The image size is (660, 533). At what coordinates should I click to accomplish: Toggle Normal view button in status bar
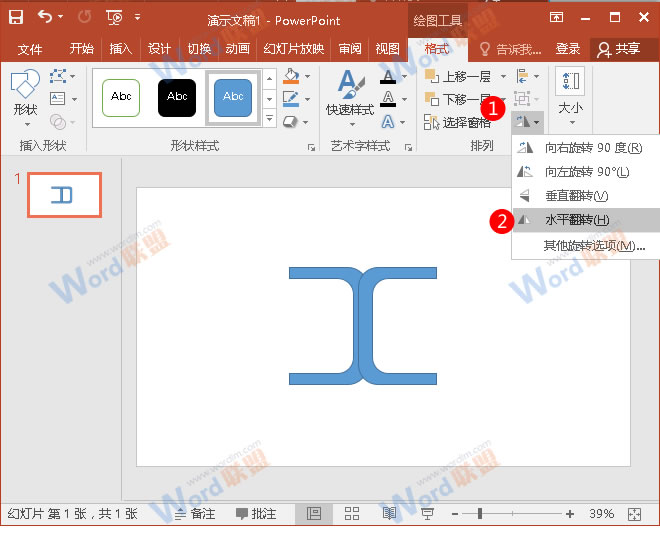tap(314, 513)
